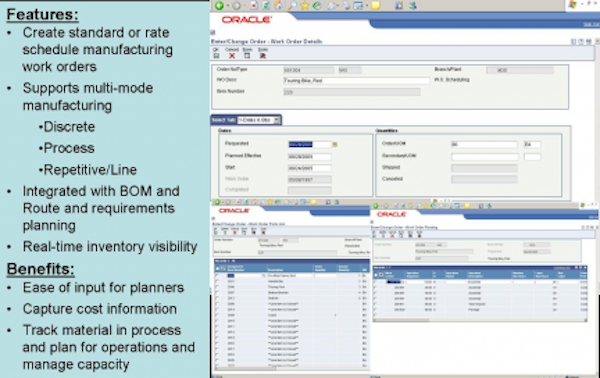Expand the dropdown arrow beside the Forward button
Viewport: 600px width, 378px height.
[x=245, y=6]
